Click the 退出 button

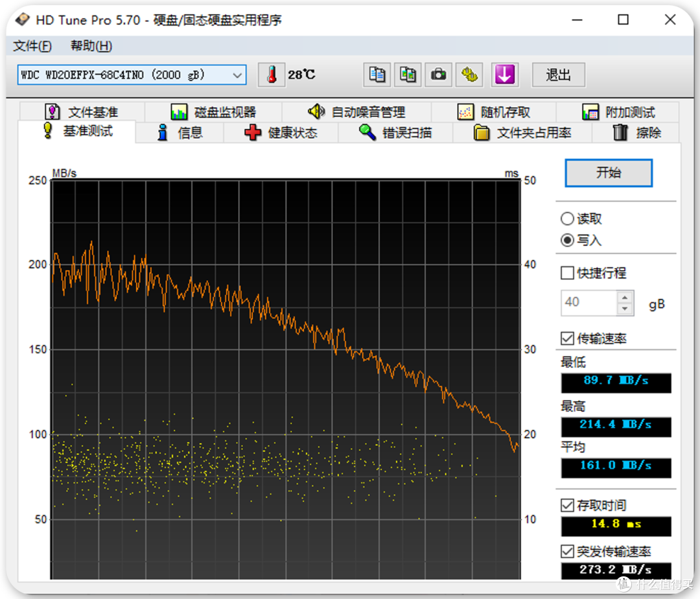click(559, 75)
